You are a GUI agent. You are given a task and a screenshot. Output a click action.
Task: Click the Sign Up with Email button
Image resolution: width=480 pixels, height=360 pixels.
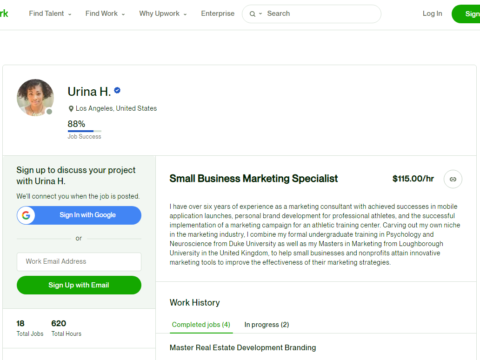pos(79,285)
